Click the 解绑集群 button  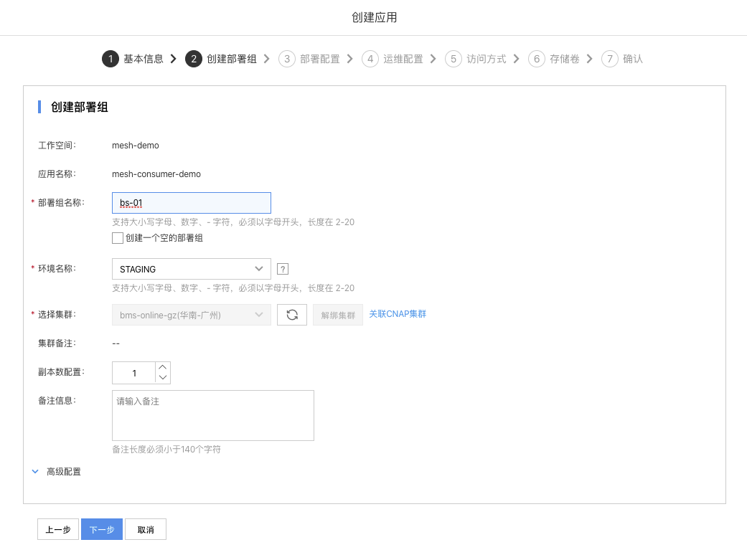coord(337,315)
